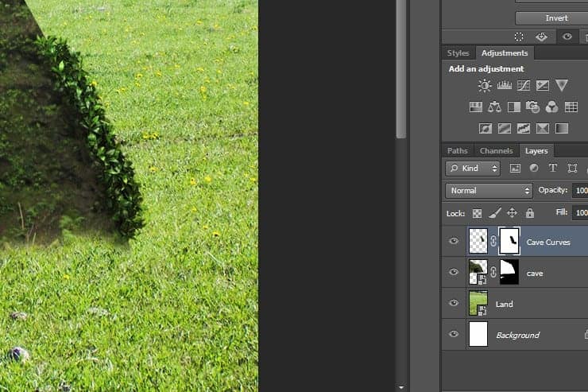Toggle filter for type layers

click(553, 168)
